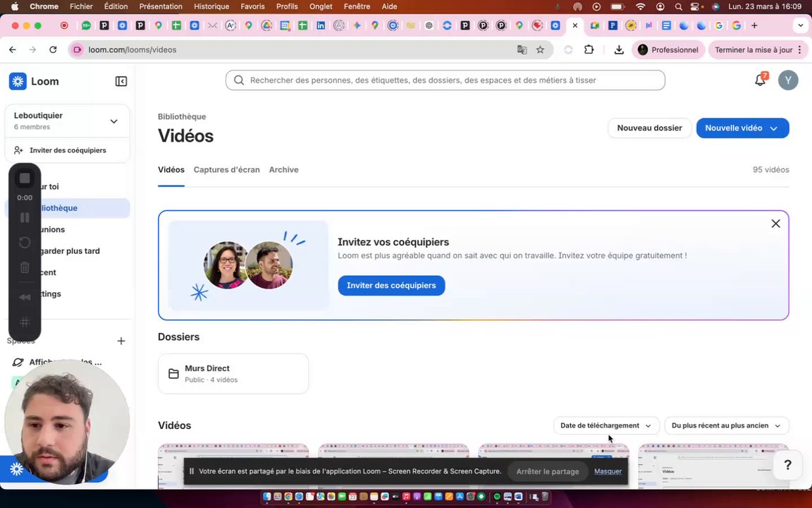Bookmark the page with the star icon
The height and width of the screenshot is (508, 812).
click(x=540, y=50)
